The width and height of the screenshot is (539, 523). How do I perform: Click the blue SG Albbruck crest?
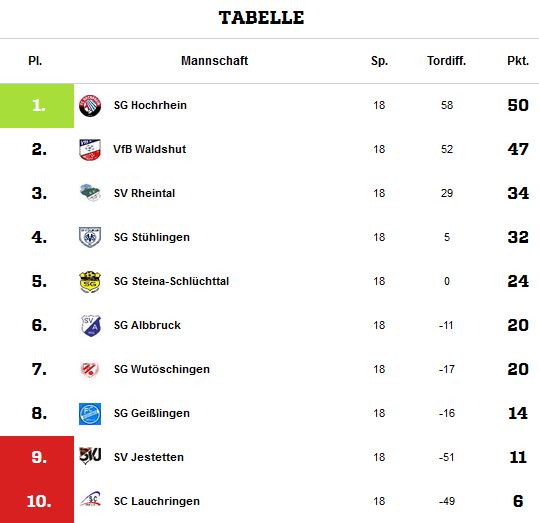[x=91, y=325]
